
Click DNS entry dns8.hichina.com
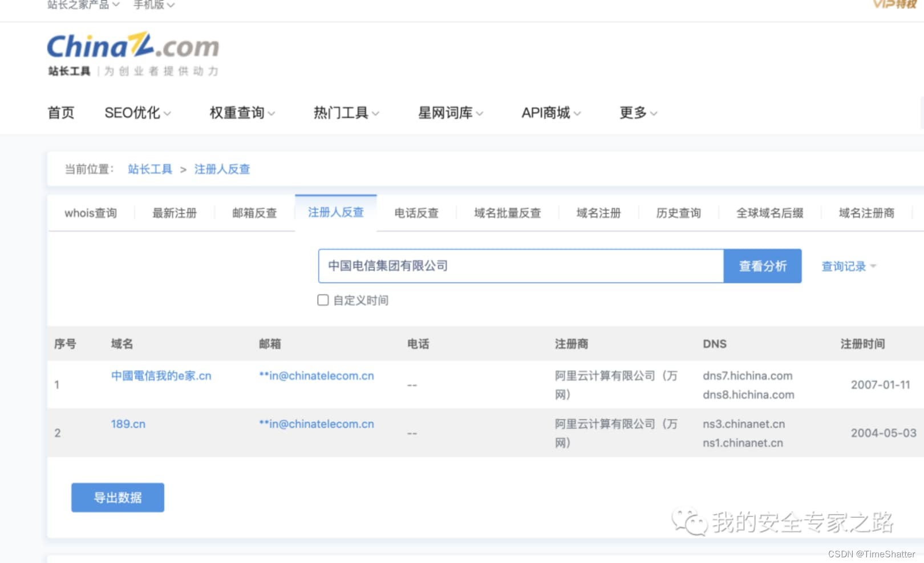tap(748, 395)
